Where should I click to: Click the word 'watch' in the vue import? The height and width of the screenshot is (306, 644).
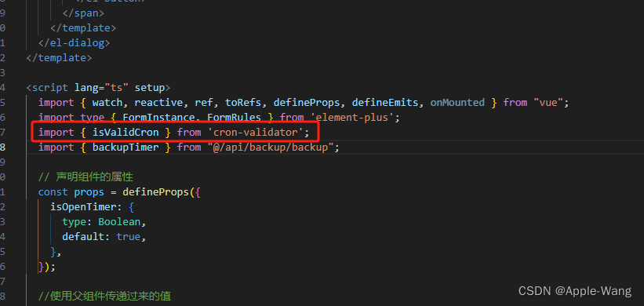(107, 102)
